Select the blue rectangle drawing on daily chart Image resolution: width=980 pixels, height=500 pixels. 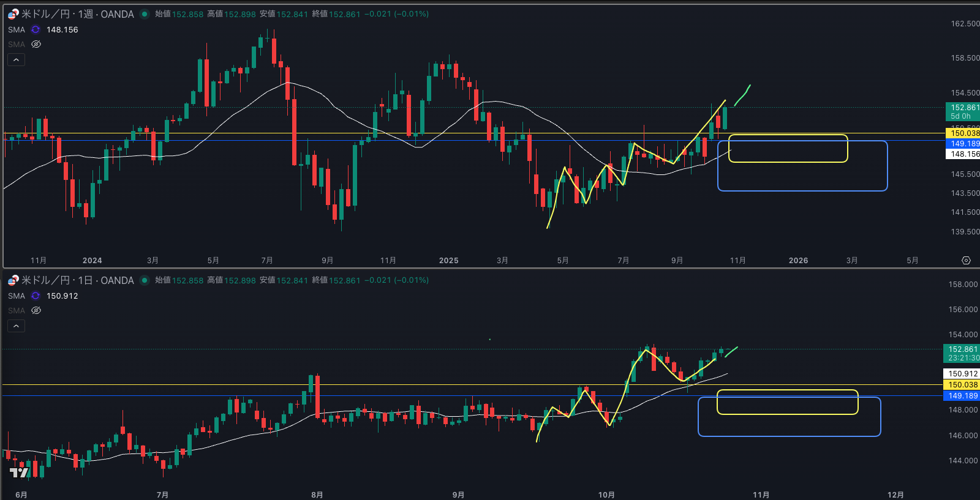coord(789,436)
